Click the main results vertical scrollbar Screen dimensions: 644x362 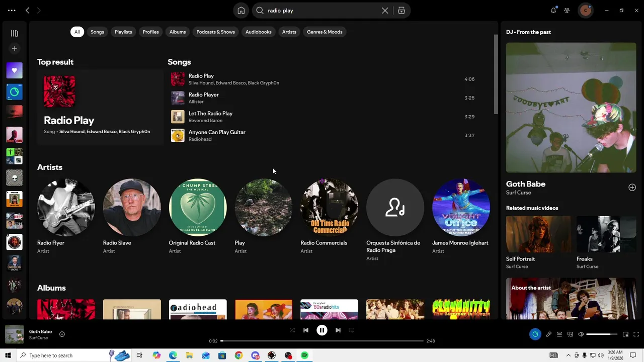click(496, 75)
